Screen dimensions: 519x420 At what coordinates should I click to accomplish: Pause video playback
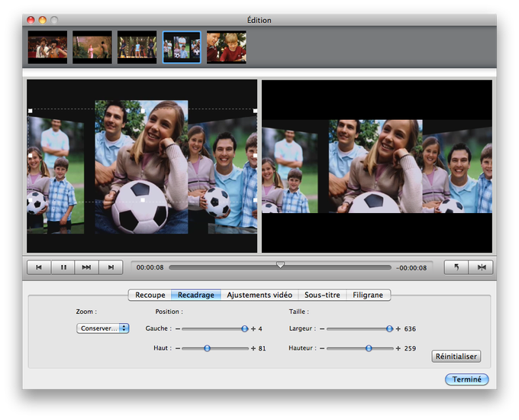coord(63,267)
